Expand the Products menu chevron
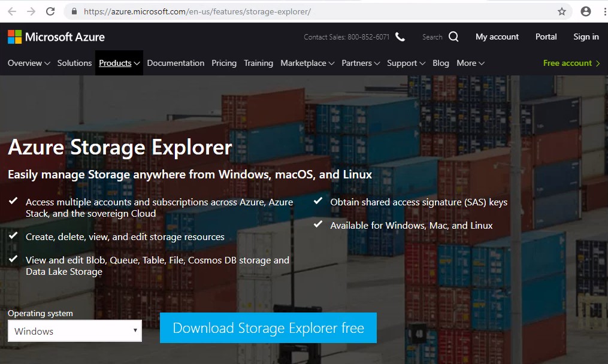This screenshot has width=608, height=364. tap(135, 63)
